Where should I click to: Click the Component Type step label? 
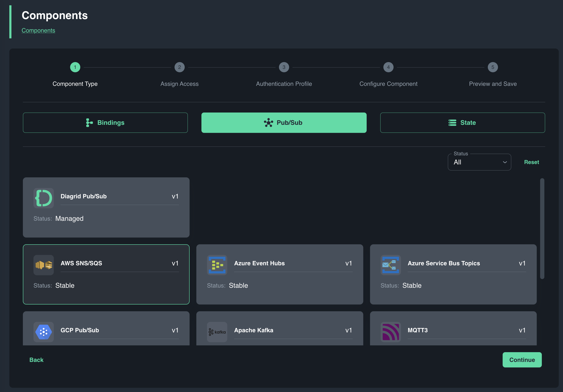tap(75, 84)
